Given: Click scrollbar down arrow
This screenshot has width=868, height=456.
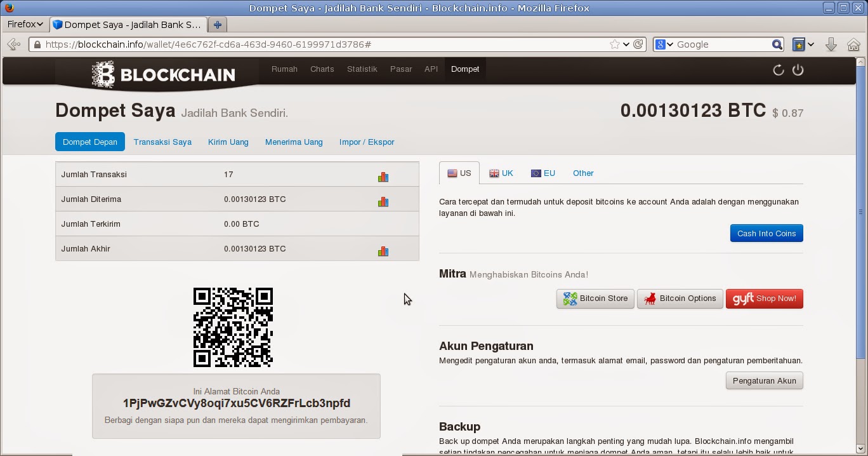Looking at the screenshot, I should pos(861,450).
